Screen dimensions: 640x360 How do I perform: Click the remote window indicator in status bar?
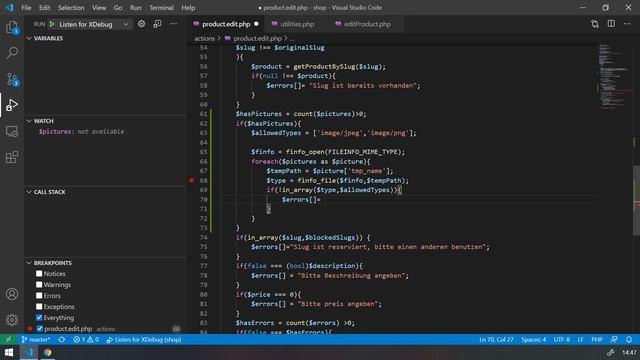(x=8, y=340)
